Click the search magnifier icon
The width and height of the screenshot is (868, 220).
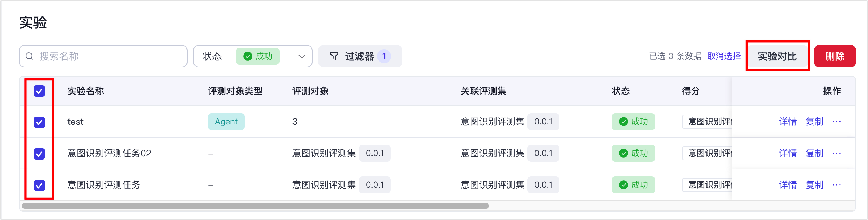pos(29,56)
